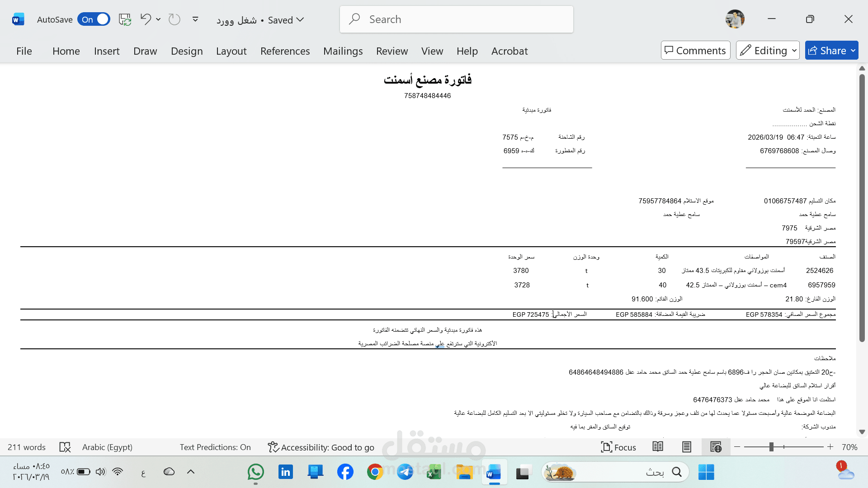
Task: Open the Editing mode dropdown
Action: point(767,50)
